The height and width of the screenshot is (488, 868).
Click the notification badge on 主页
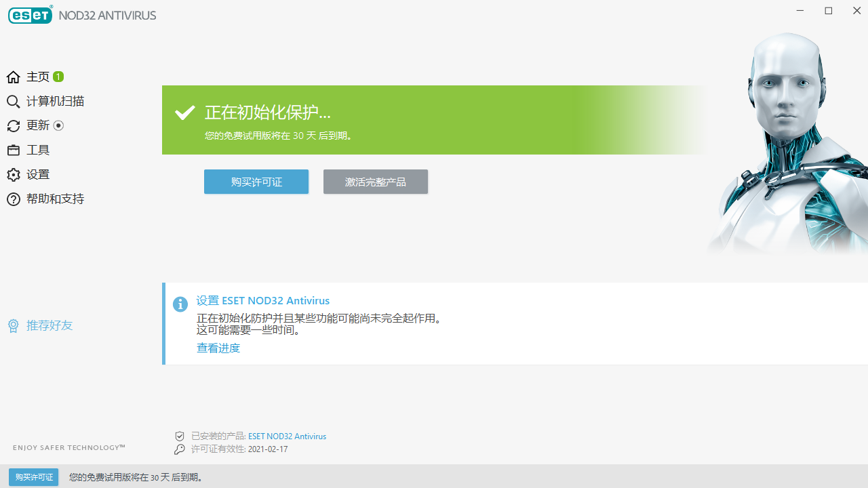58,77
